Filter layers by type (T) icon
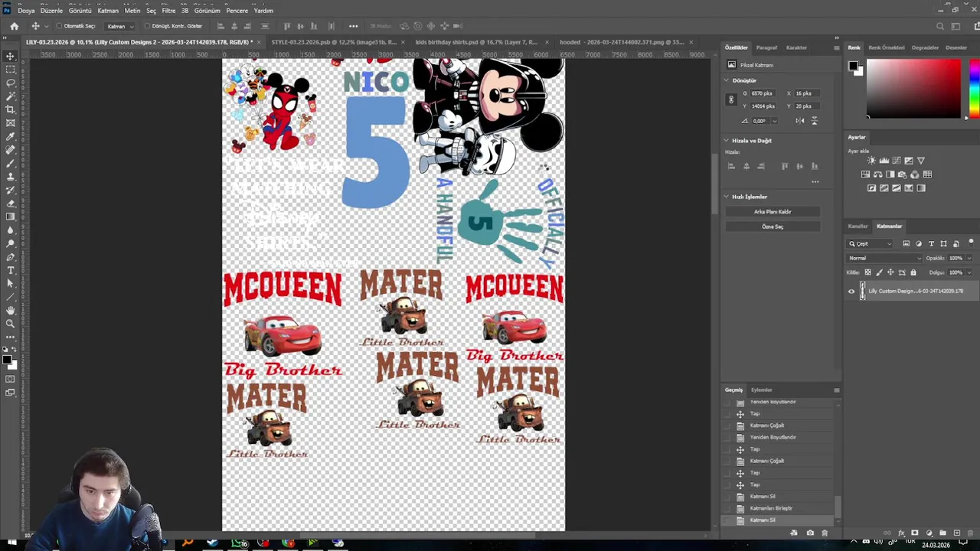This screenshot has width=980, height=551. point(931,243)
